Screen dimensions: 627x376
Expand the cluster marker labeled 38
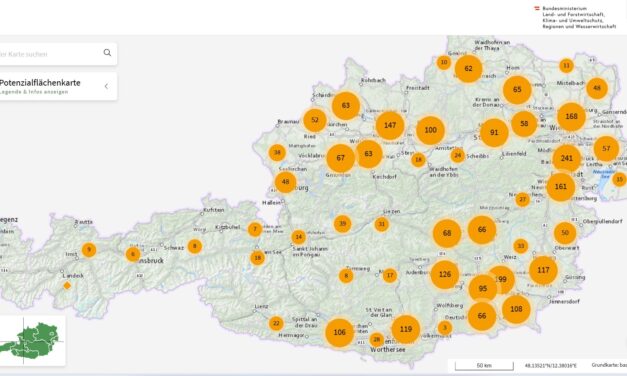coord(277,152)
